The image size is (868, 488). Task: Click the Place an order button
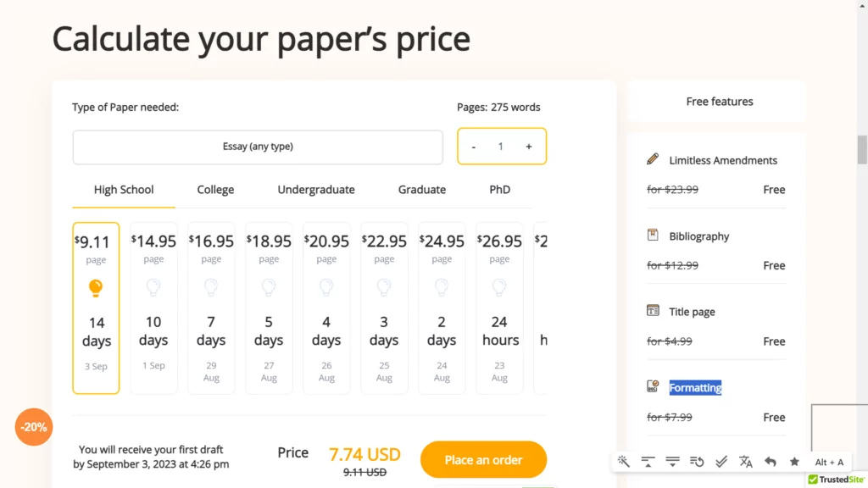[x=483, y=460]
